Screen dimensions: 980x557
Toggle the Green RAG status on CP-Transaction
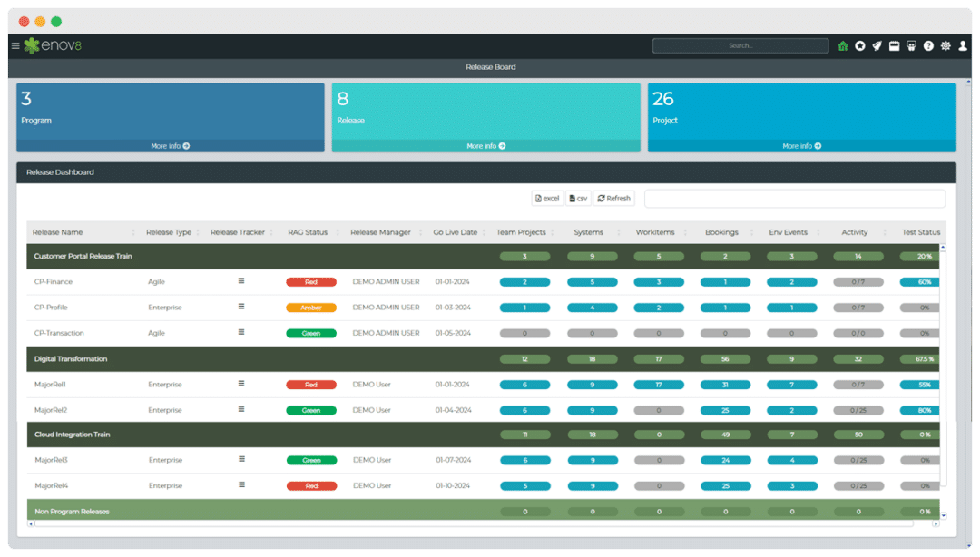[x=312, y=333]
